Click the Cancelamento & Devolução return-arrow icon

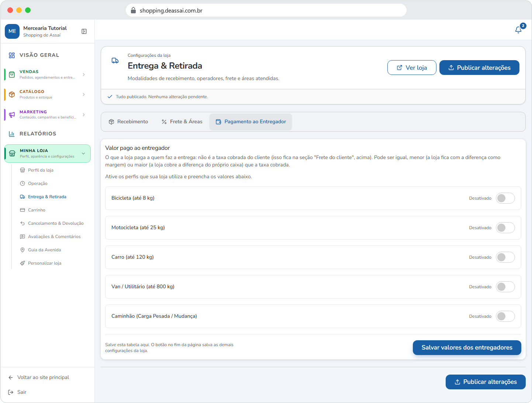point(23,223)
